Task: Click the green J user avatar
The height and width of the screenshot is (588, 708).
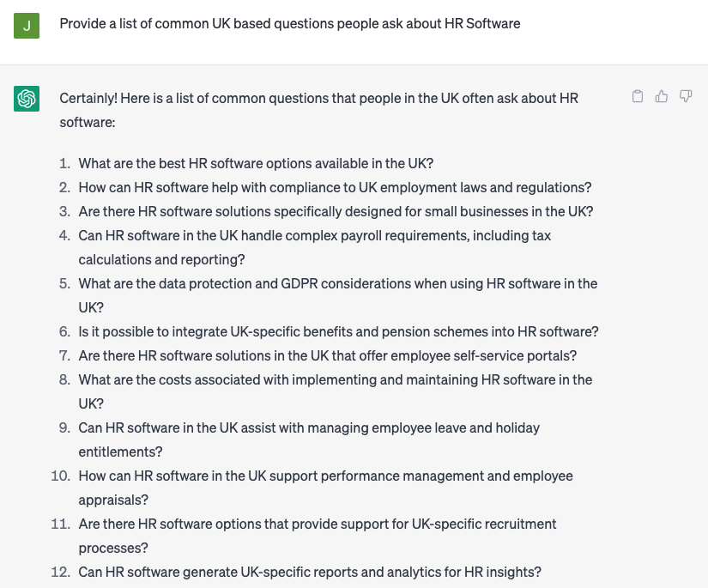Action: (27, 26)
